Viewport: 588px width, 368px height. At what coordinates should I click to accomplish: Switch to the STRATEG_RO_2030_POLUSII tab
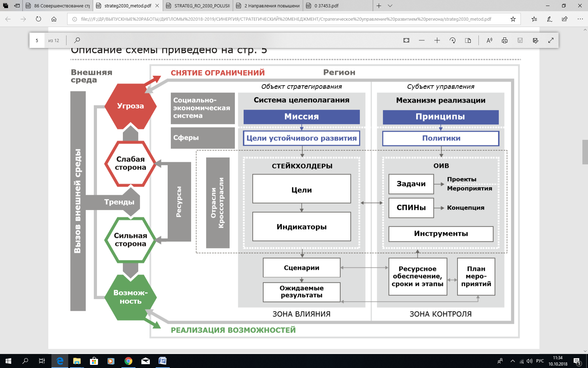202,6
